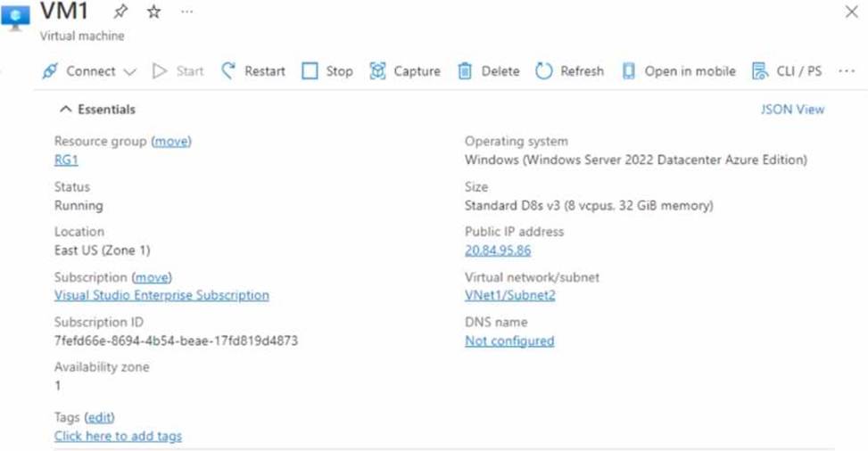
Task: Click the Delete trash can icon
Action: pyautogui.click(x=465, y=71)
